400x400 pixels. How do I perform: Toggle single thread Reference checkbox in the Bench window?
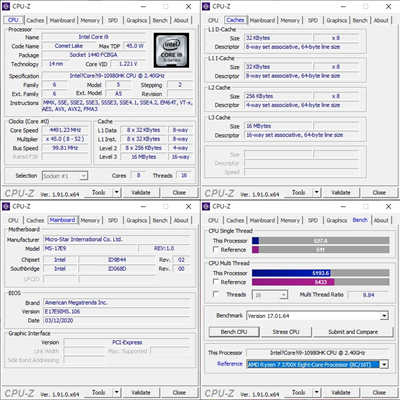(x=216, y=249)
